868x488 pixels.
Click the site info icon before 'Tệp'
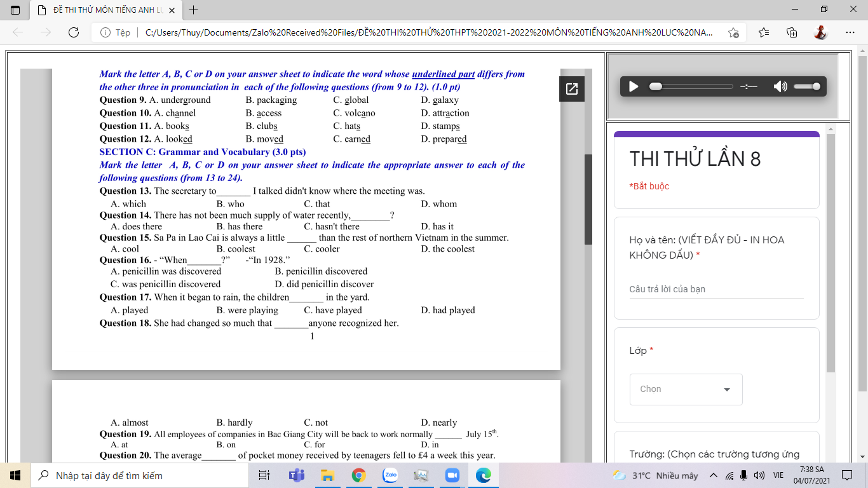[x=105, y=32]
